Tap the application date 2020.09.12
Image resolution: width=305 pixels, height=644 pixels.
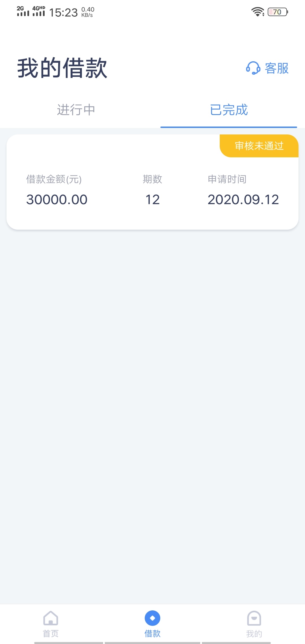click(243, 200)
